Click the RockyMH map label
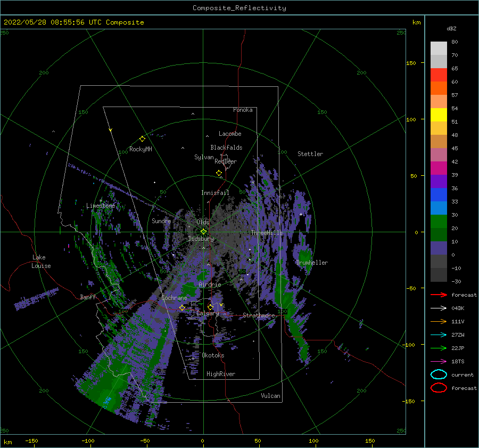 tap(141, 149)
